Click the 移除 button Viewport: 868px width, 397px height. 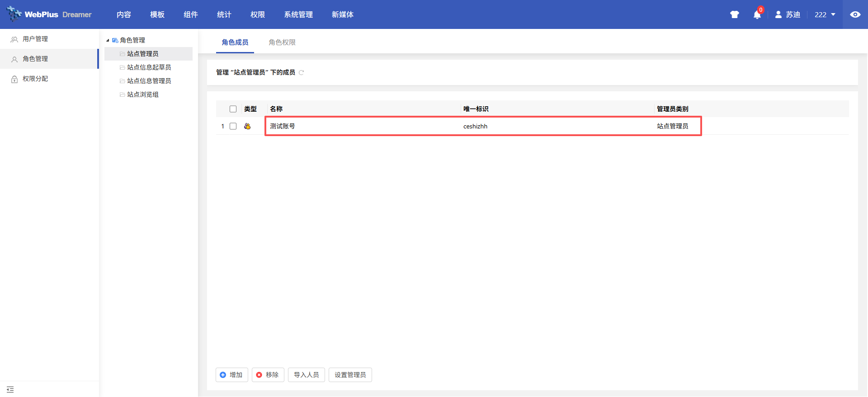coord(268,375)
